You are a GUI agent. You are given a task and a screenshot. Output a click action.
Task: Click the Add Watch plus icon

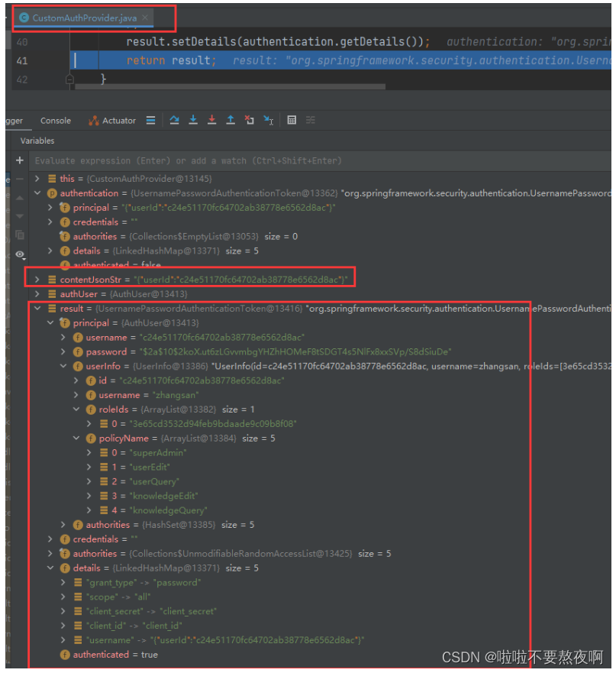19,160
